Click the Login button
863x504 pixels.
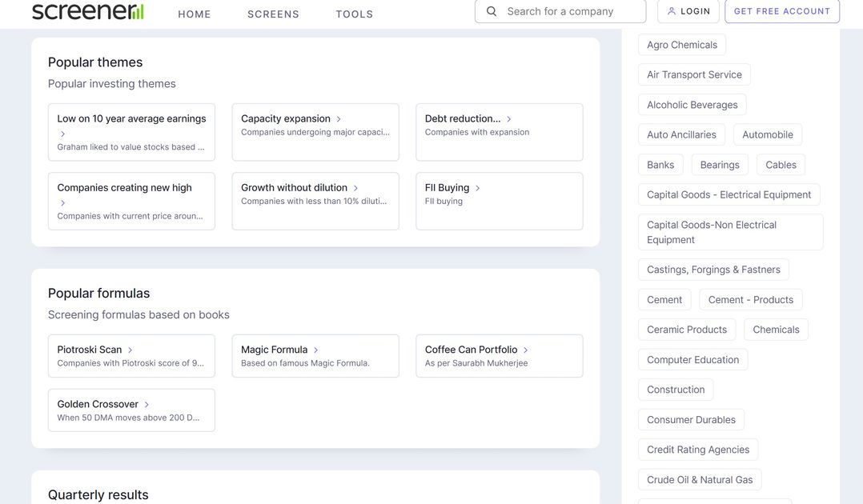coord(688,11)
